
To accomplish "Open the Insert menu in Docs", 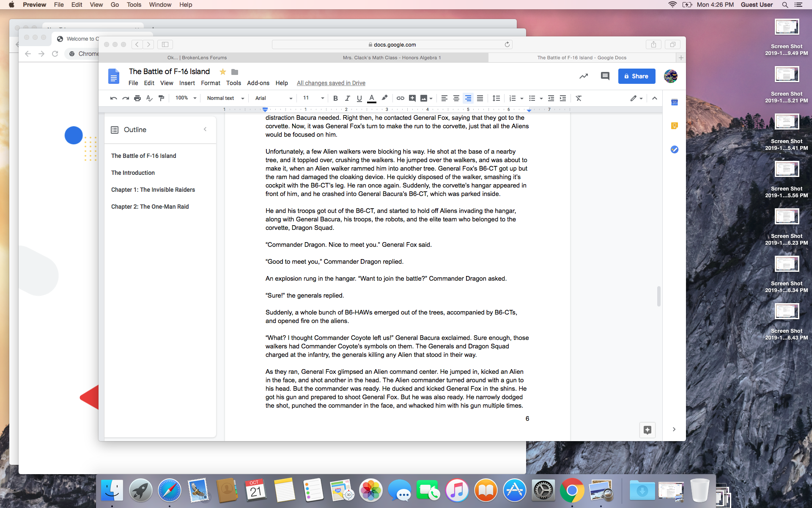I will [187, 83].
